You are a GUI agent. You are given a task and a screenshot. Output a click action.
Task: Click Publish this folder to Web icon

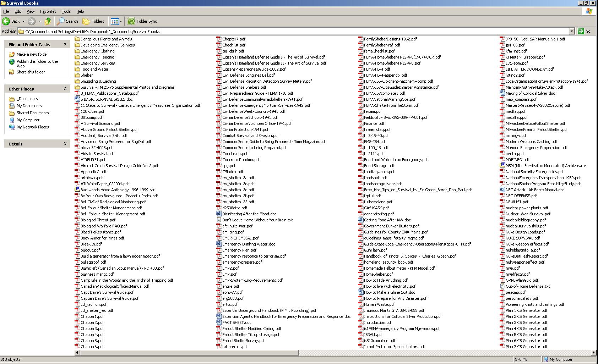click(x=12, y=61)
